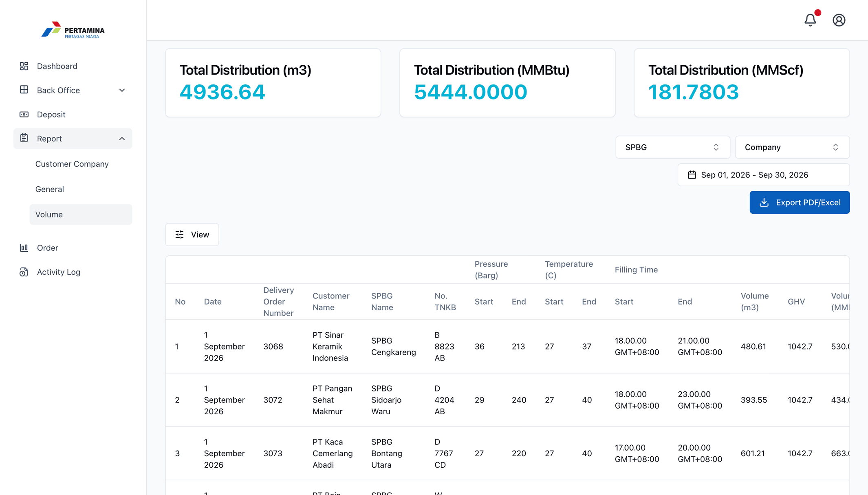Click filling end time 21.00.00 GMT+08:00
The height and width of the screenshot is (495, 868).
click(700, 347)
